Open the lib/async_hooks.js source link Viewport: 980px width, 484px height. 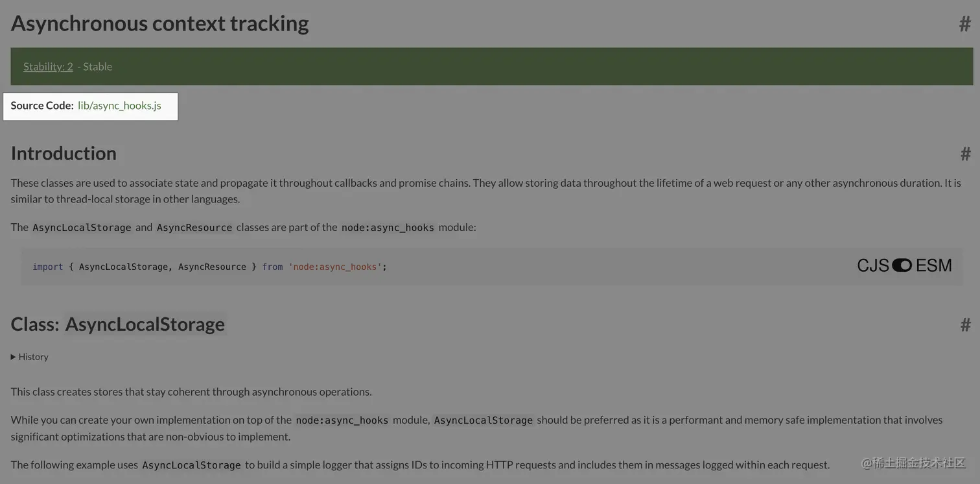pos(119,105)
